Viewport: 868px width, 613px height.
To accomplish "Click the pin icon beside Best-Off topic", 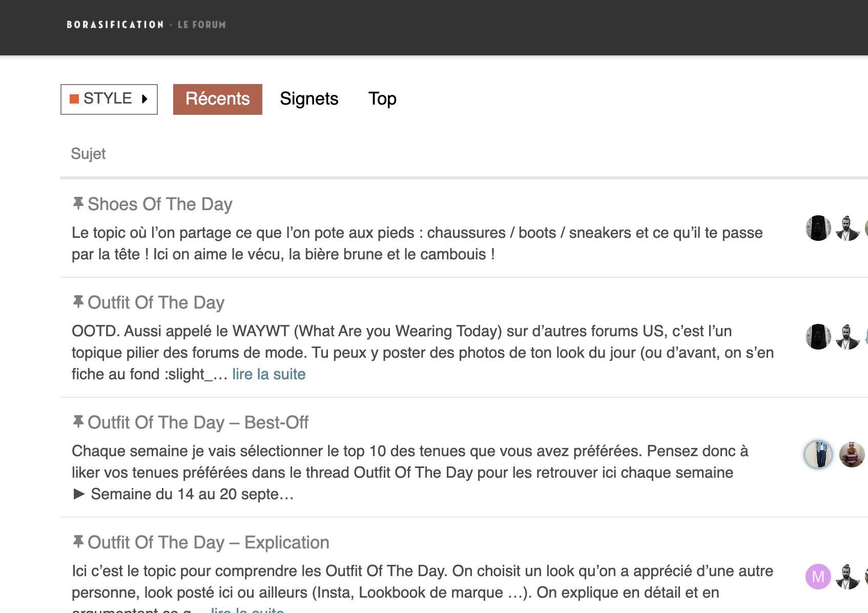I will tap(78, 422).
